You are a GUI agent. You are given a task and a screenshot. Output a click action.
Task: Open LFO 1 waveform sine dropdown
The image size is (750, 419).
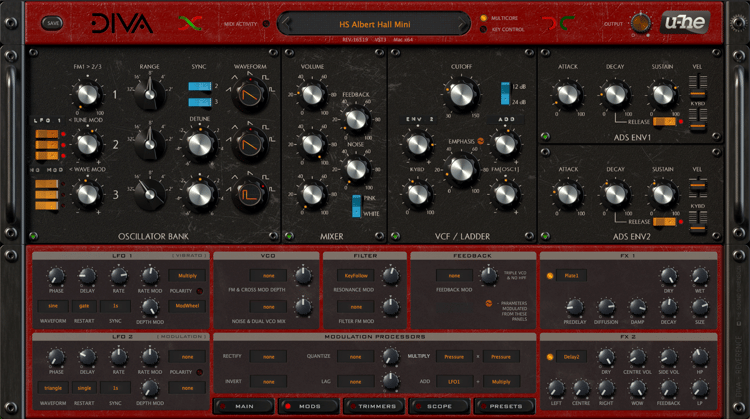pyautogui.click(x=53, y=306)
